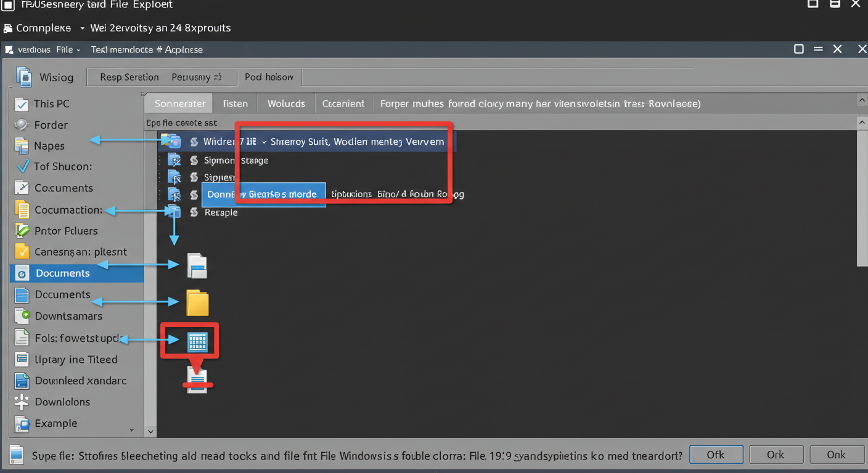The image size is (868, 473).
Task: Click the Onk button at bottom right
Action: coord(837,455)
